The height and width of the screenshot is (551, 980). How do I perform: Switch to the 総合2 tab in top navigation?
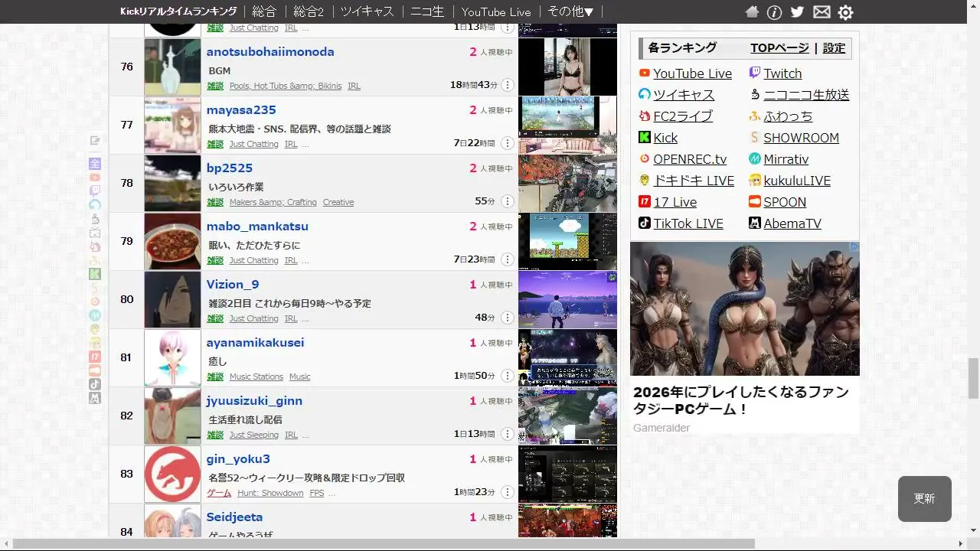click(x=309, y=11)
